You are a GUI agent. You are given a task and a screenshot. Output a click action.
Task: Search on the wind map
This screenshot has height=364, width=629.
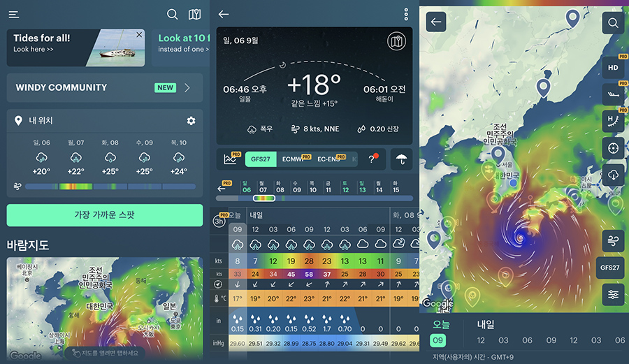pyautogui.click(x=613, y=22)
